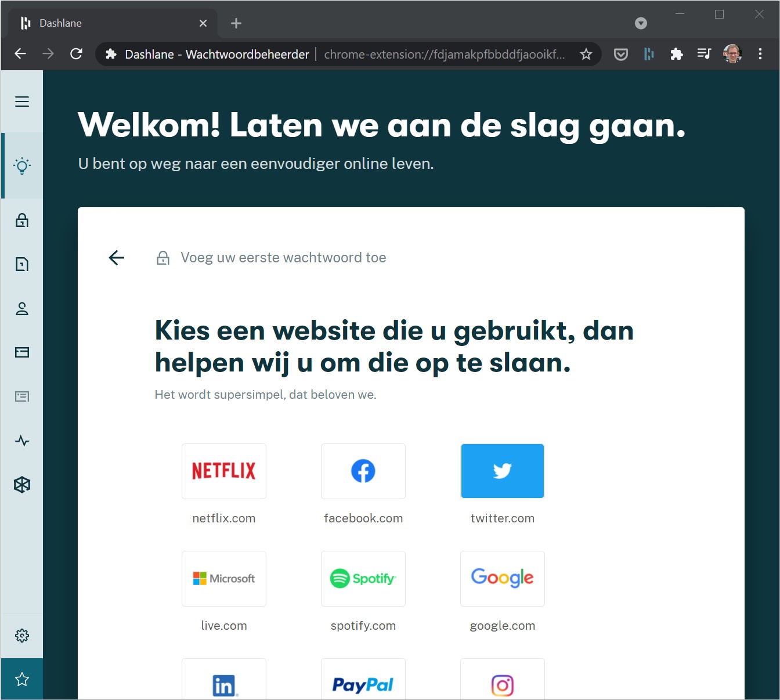Click 'Voeg uw eerste wachtwoord toe' text
Screen dimensions: 780x700
(283, 258)
